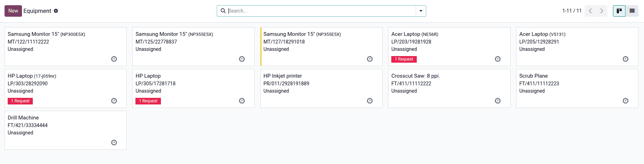
Task: Click serial number MT/122/11112222
Action: tap(28, 42)
